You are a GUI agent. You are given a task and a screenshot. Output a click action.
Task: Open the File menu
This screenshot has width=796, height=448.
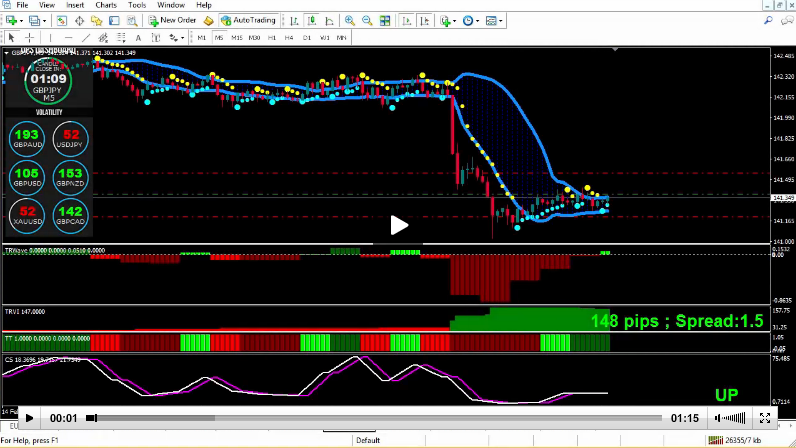coord(22,5)
